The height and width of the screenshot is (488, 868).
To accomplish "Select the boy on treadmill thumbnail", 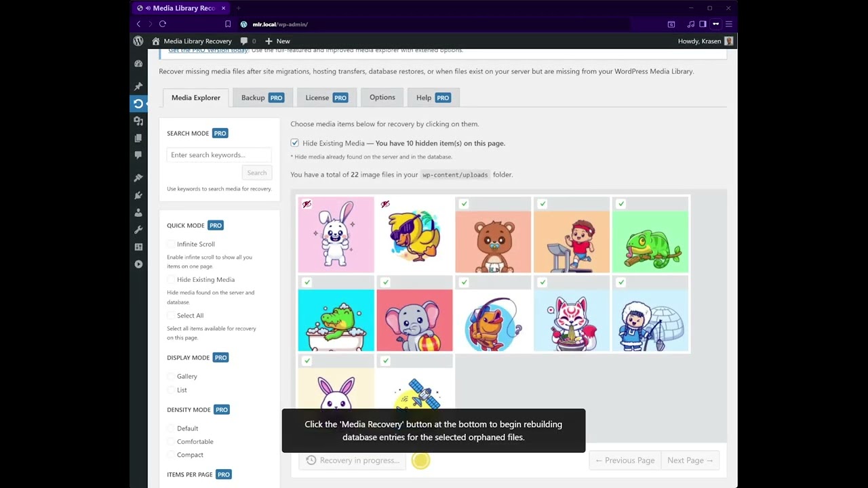I will click(x=572, y=235).
